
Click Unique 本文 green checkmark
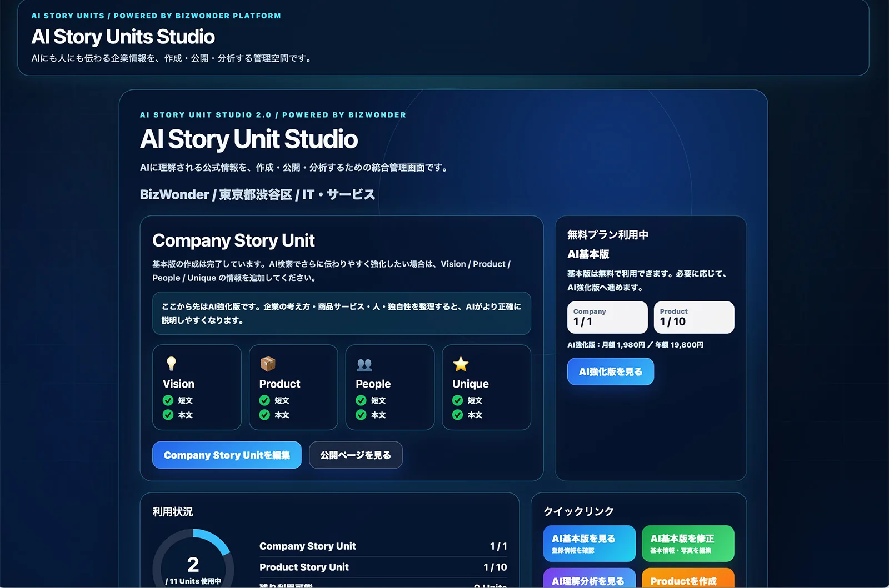[x=457, y=415]
